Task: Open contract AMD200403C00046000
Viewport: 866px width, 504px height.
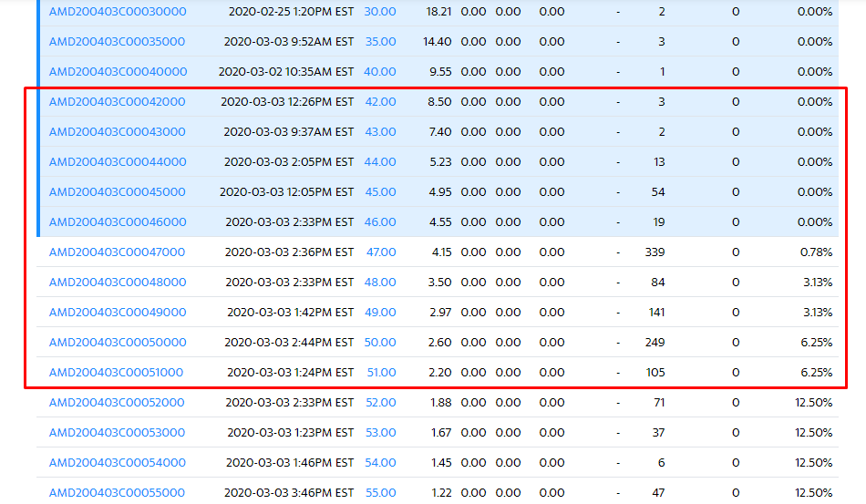Action: [x=118, y=221]
